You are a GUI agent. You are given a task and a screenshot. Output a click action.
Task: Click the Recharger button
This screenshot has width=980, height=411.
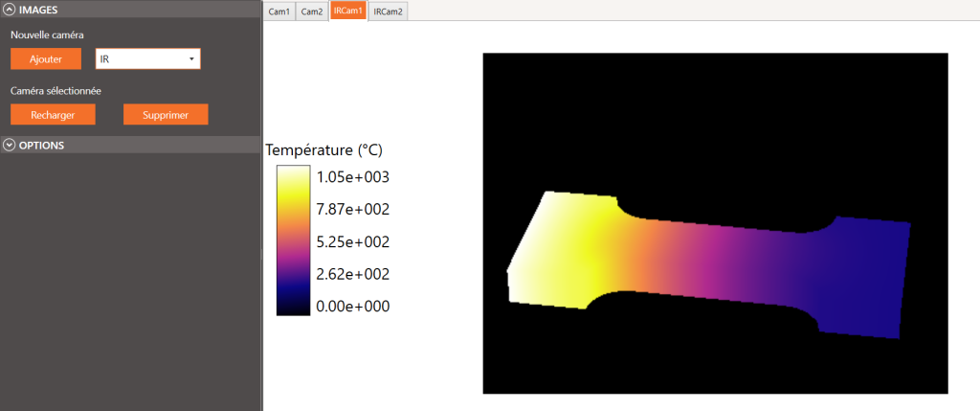(54, 115)
